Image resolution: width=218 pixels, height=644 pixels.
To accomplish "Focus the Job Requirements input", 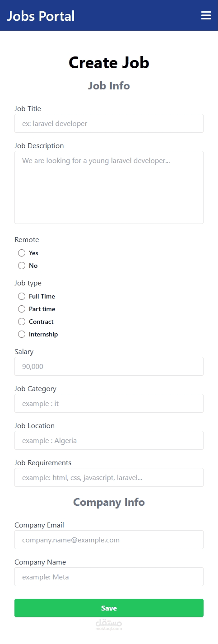I will pos(109,477).
